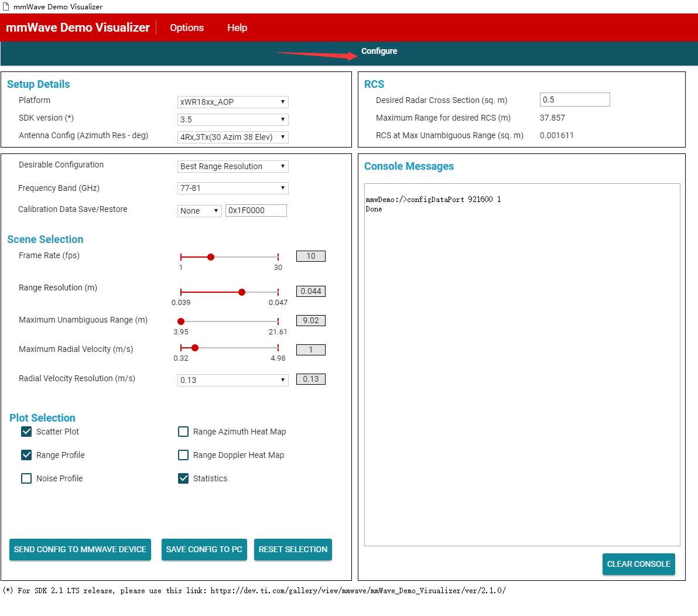Image resolution: width=698 pixels, height=616 pixels.
Task: Click the Maximum Range value 37.857
Action: pyautogui.click(x=552, y=118)
